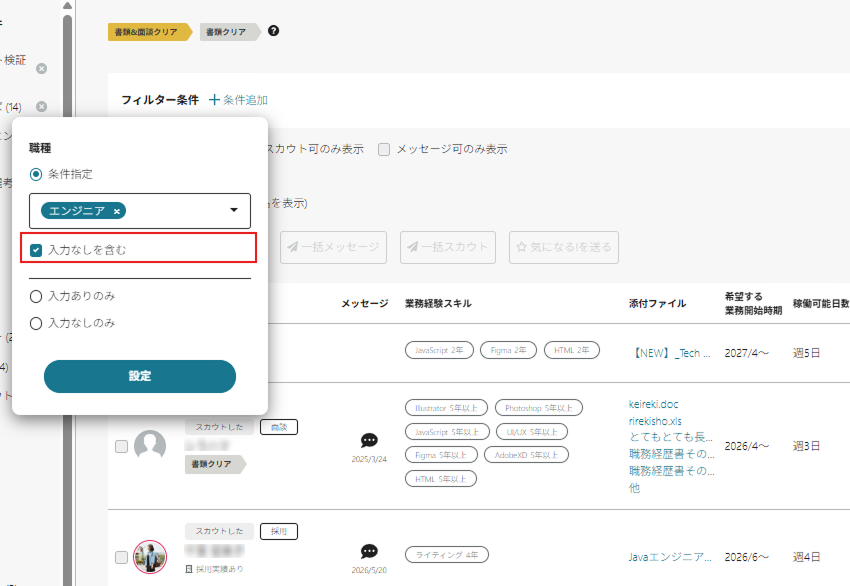Open message icon dated 2026/5/20
This screenshot has width=850, height=586.
(369, 551)
